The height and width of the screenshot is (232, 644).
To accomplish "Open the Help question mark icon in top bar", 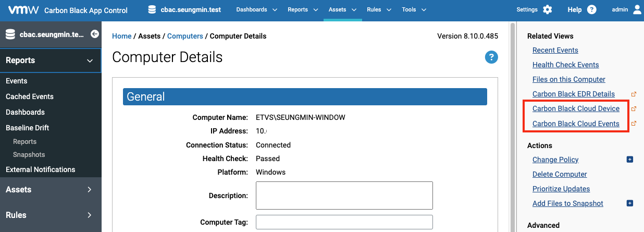I will pyautogui.click(x=591, y=9).
